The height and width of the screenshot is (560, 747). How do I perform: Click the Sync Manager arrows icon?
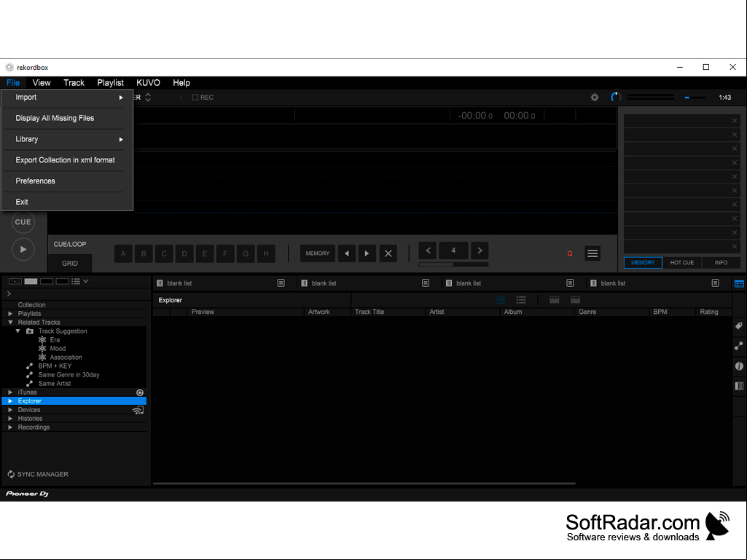coord(11,474)
